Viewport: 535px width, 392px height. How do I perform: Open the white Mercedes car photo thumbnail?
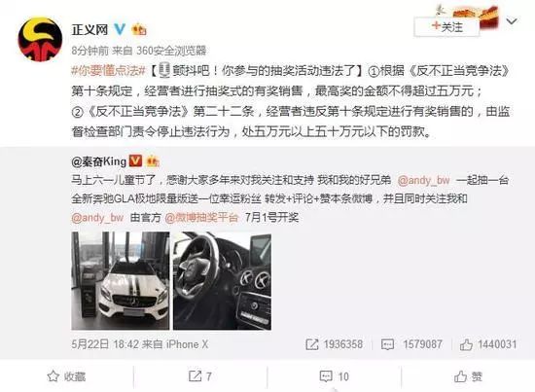[120, 281]
